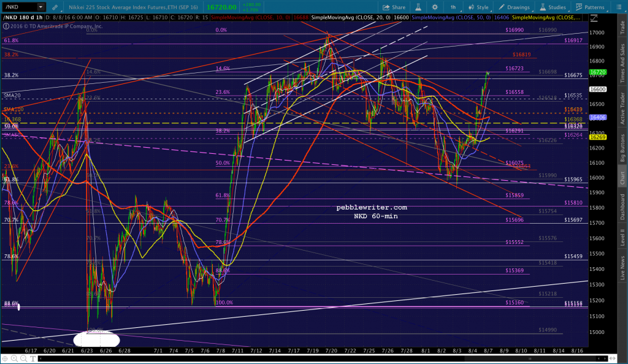The image size is (628, 364).
Task: Open the Big Buttons sidebar tab
Action: pos(622,148)
